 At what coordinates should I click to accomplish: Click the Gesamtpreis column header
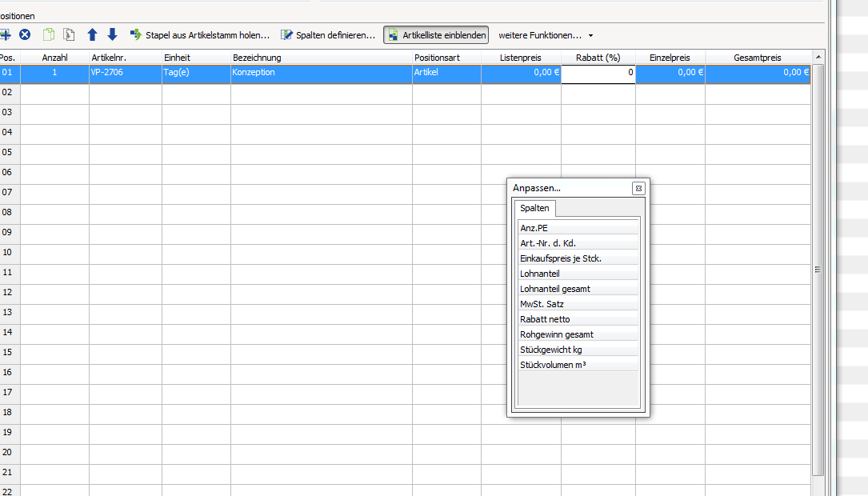tap(758, 58)
